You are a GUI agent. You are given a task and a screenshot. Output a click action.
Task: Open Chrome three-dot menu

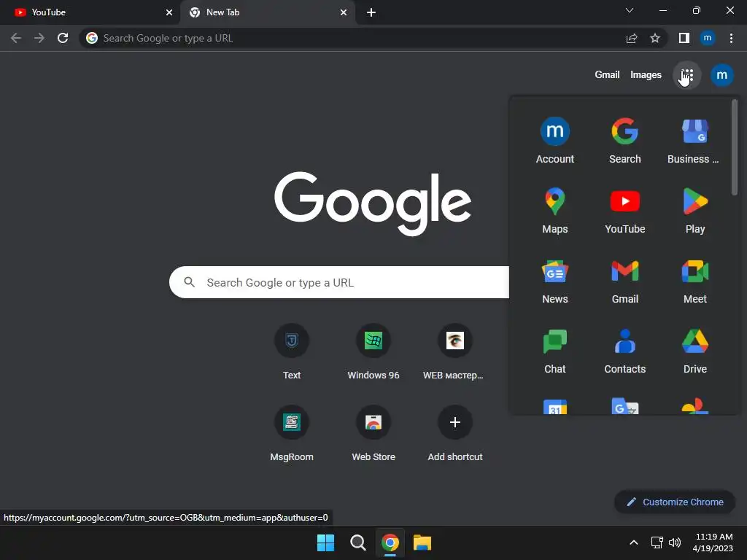(731, 38)
